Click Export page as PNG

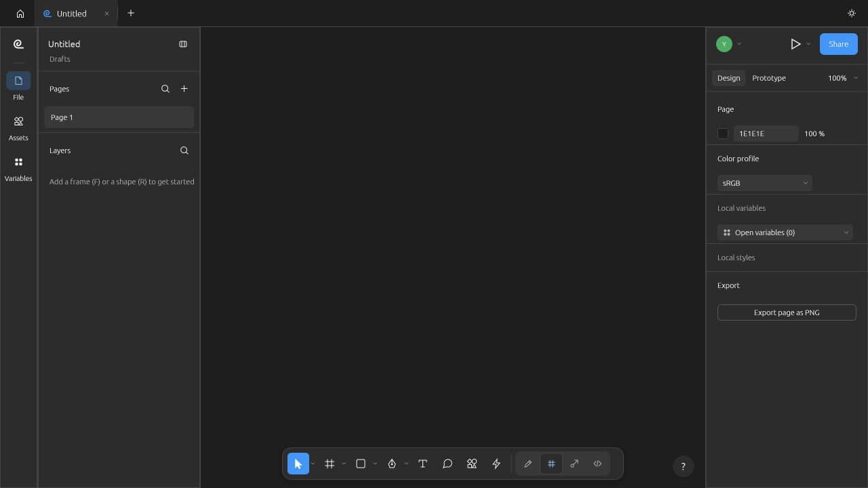coord(787,312)
